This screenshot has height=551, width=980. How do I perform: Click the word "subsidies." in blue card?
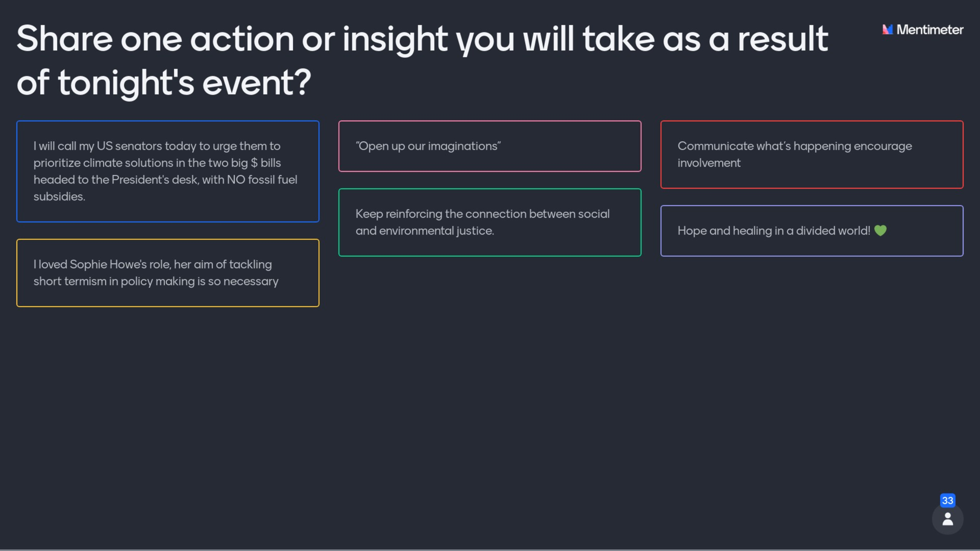59,197
